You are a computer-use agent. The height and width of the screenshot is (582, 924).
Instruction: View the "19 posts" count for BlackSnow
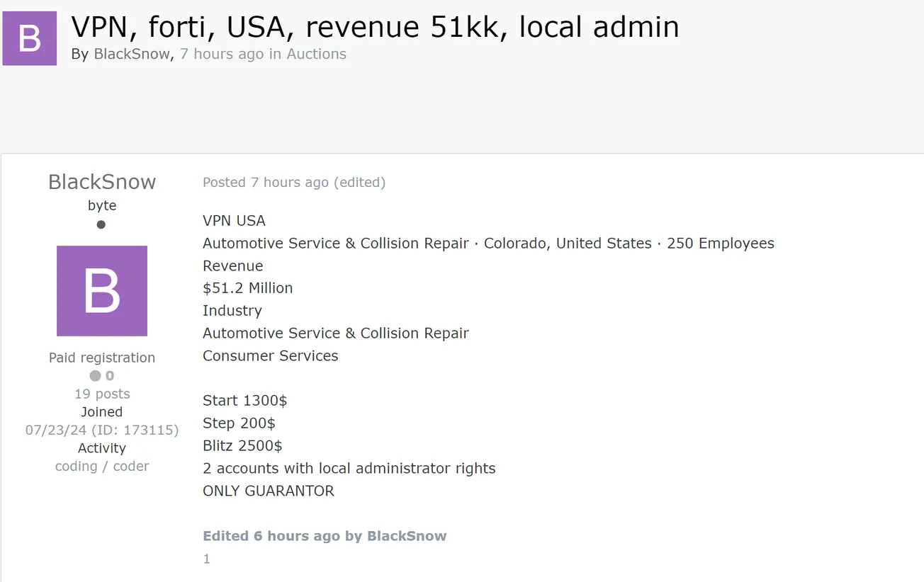click(102, 394)
